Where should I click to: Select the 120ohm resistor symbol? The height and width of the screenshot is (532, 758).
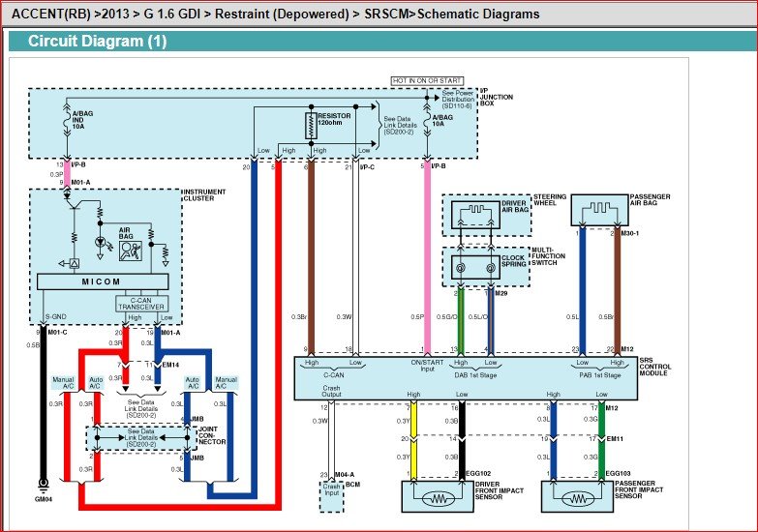click(311, 126)
